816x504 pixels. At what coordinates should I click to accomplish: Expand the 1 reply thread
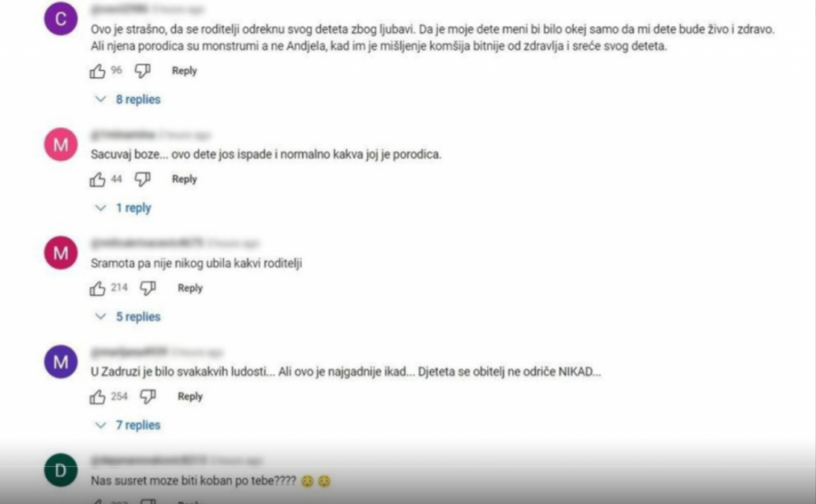point(123,208)
